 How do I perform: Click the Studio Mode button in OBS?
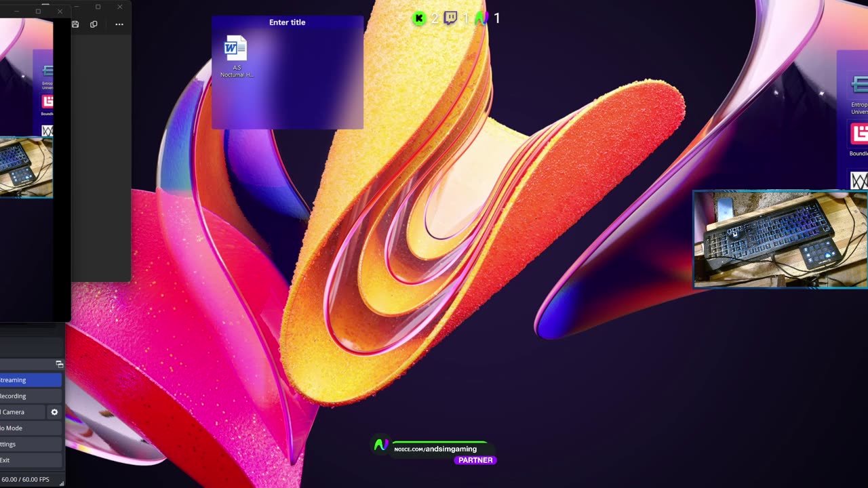point(31,428)
